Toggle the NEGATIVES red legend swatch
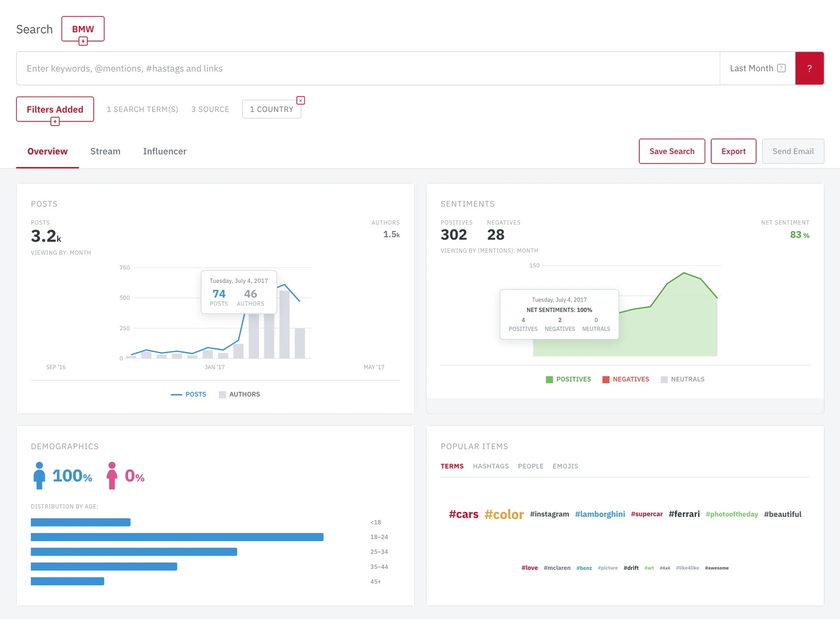The height and width of the screenshot is (619, 840). [606, 380]
